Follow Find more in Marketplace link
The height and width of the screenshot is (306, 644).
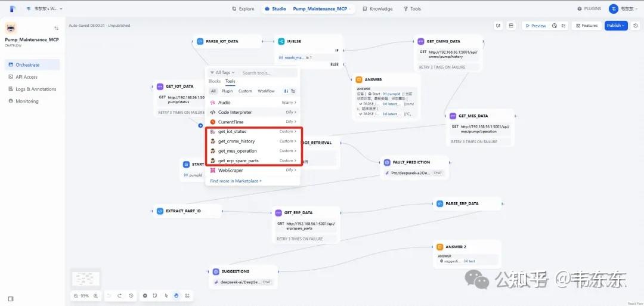coord(236,181)
